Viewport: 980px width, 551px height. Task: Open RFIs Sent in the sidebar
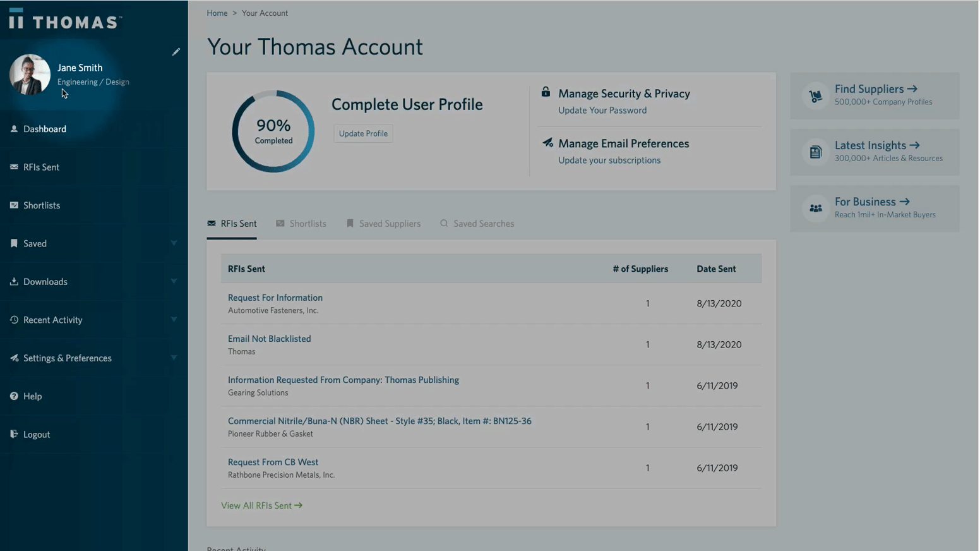pos(41,167)
